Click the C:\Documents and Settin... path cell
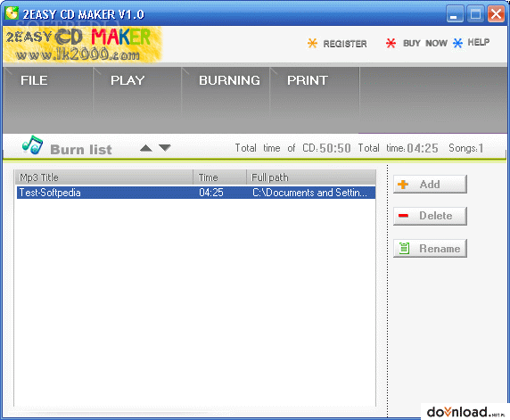The height and width of the screenshot is (420, 510). 309,193
